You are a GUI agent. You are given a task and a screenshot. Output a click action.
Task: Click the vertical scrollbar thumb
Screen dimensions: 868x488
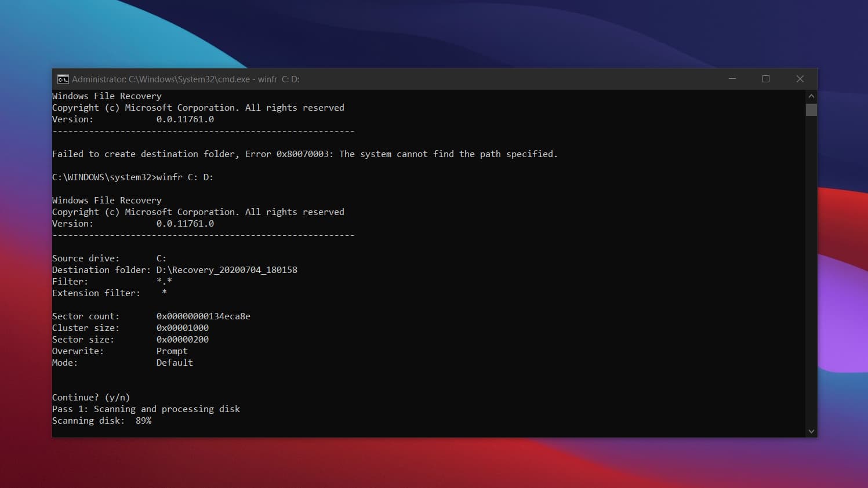point(811,110)
